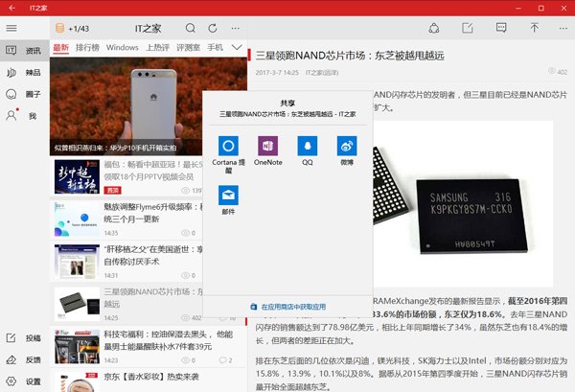This screenshot has width=575, height=392.
Task: Open more options in news list header
Action: (x=235, y=28)
